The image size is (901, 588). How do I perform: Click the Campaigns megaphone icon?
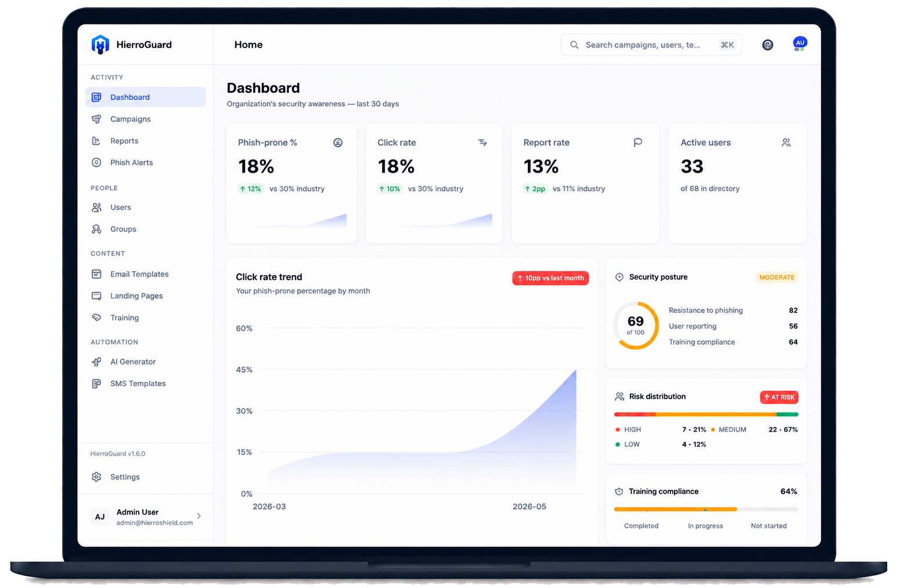[96, 119]
